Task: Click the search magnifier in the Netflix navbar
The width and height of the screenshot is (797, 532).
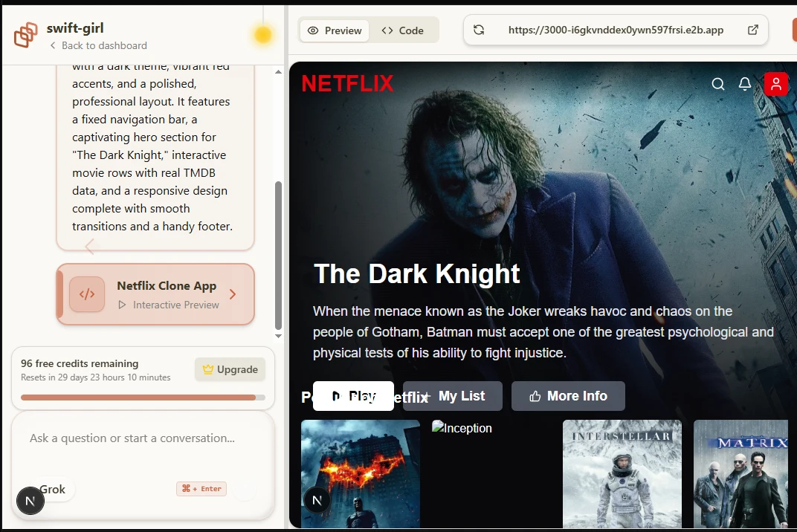Action: 718,84
